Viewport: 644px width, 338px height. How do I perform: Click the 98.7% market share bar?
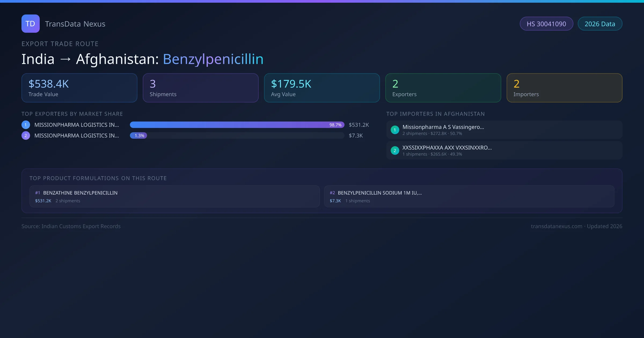coord(237,125)
